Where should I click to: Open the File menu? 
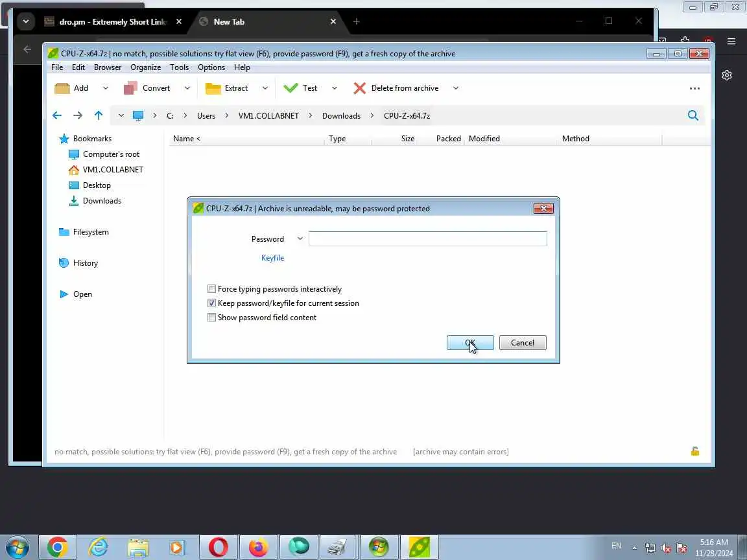point(57,67)
